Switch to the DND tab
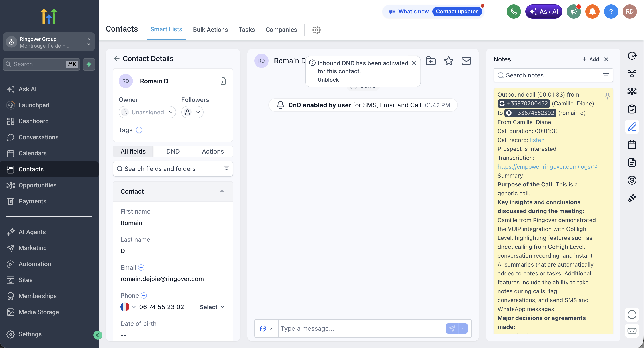The width and height of the screenshot is (644, 348). [173, 151]
